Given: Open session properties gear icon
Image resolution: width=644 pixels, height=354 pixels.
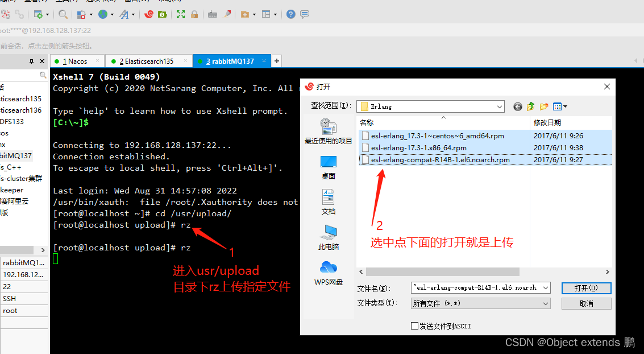Looking at the screenshot, I should (x=38, y=14).
